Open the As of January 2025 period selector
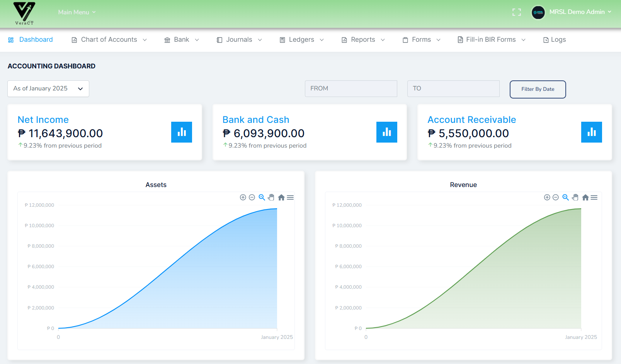Screen dimensions: 621x364 coord(48,88)
